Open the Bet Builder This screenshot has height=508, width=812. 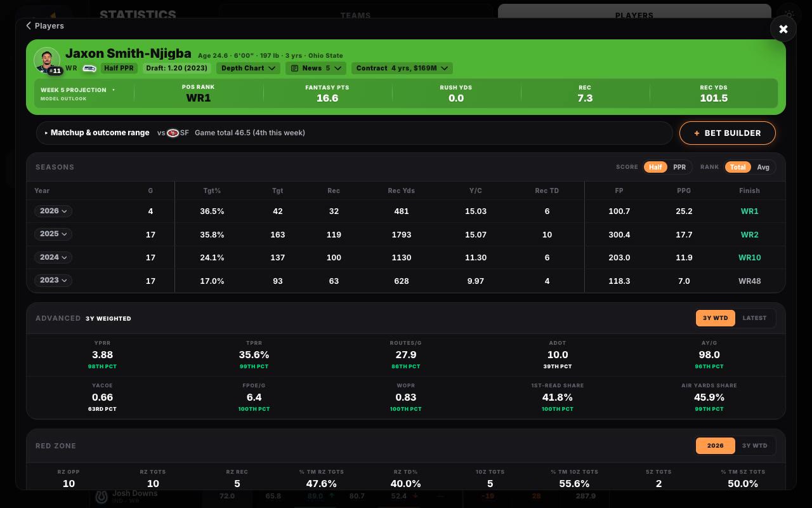coord(728,133)
